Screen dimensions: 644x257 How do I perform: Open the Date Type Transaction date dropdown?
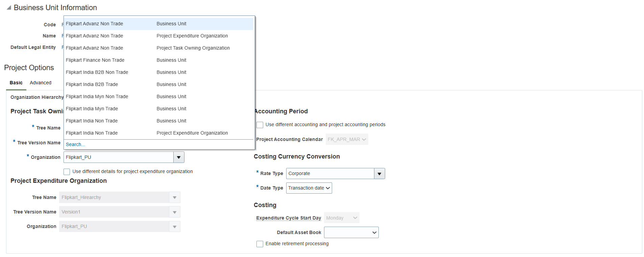(x=309, y=188)
